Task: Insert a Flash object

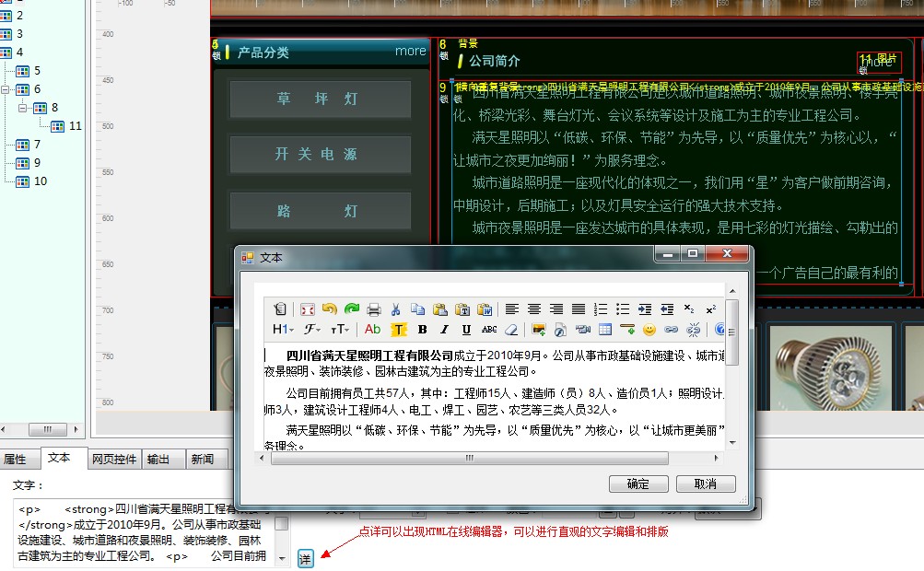Action: pos(560,330)
